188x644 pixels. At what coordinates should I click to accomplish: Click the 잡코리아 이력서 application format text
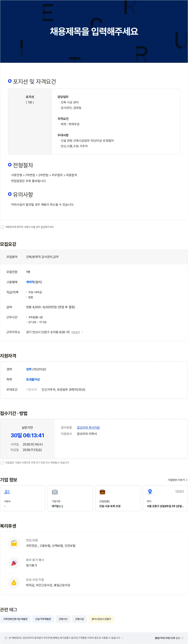click(87, 434)
